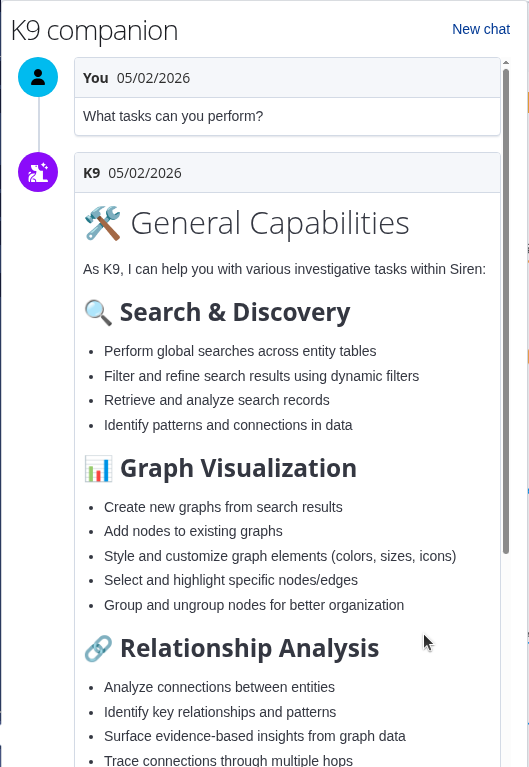Click the General Capabilities heading
This screenshot has width=529, height=767.
(270, 223)
